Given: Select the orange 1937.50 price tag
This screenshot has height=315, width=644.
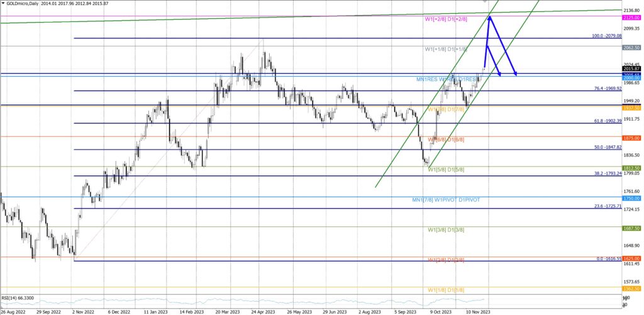Looking at the screenshot, I should point(631,108).
